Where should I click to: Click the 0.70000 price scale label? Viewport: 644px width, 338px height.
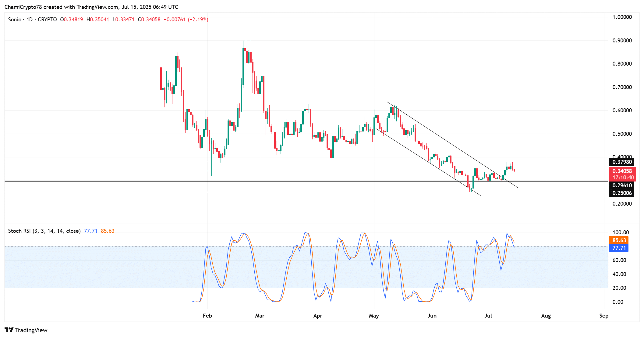(622, 87)
